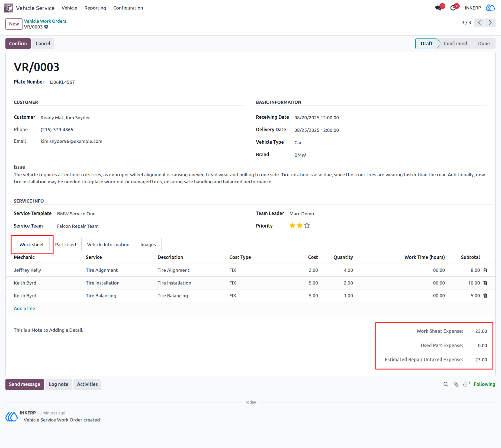
Task: Click the Issue description text
Action: tap(249, 178)
